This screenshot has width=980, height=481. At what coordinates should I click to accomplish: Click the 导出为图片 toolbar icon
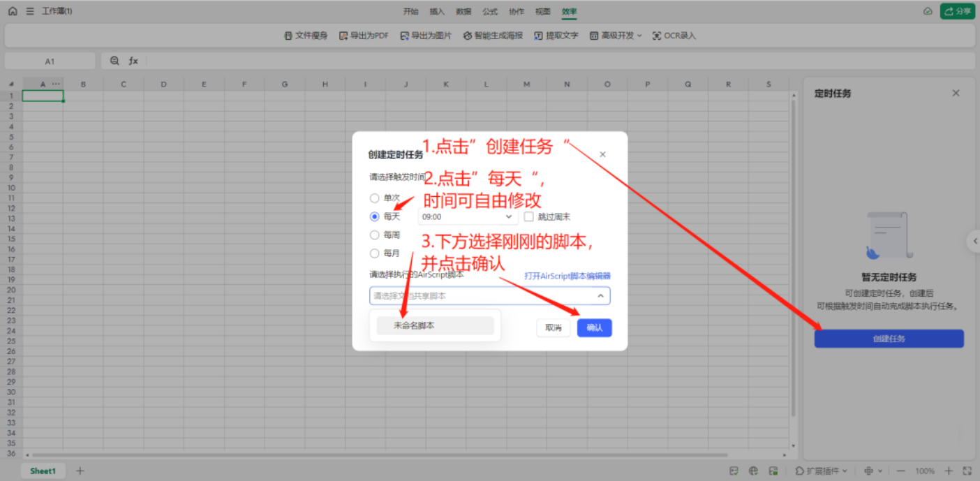pos(404,36)
